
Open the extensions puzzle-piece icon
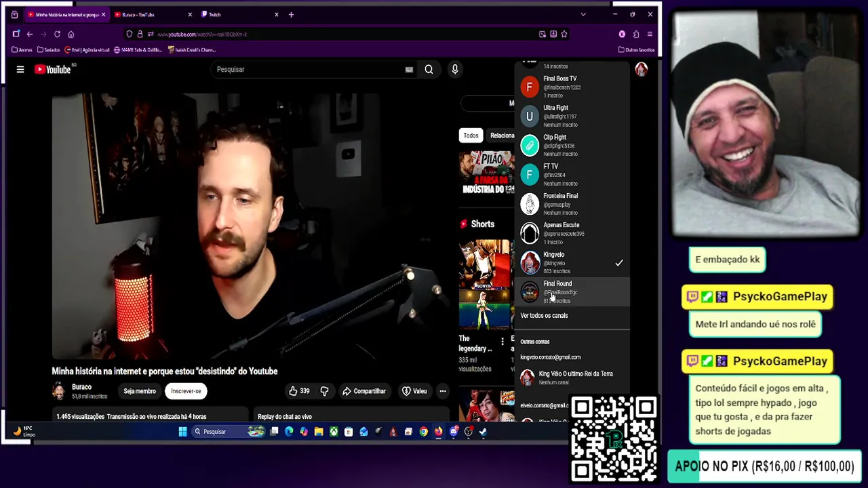(x=635, y=34)
